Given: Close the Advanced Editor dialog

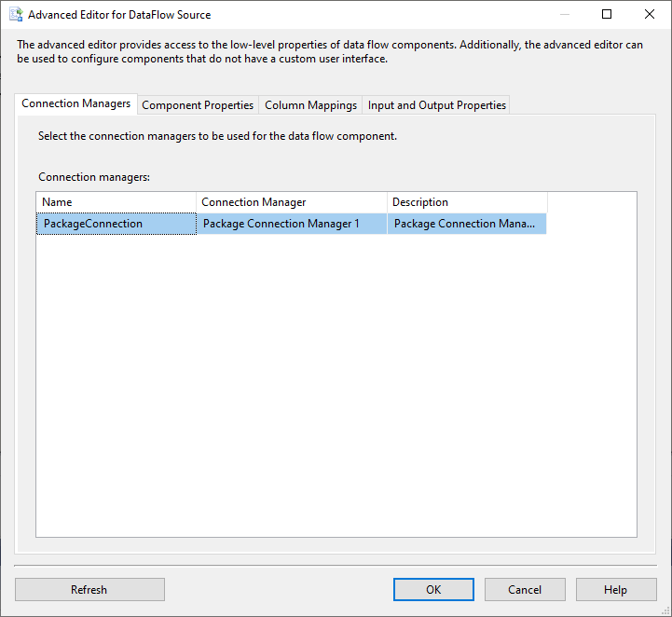Looking at the screenshot, I should pyautogui.click(x=650, y=15).
